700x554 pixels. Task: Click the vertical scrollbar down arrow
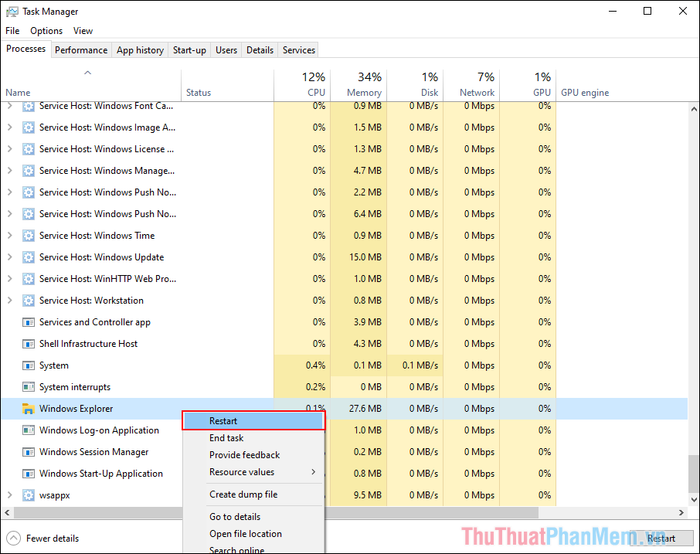[693, 500]
